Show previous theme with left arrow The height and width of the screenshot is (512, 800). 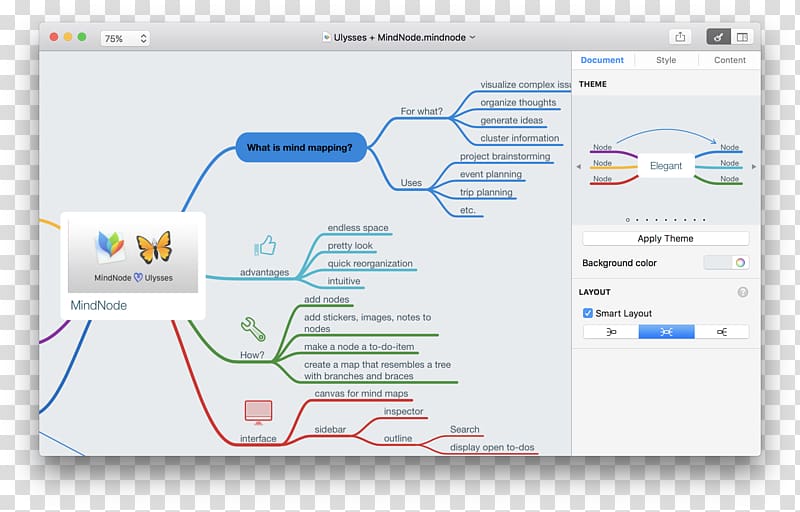578,166
